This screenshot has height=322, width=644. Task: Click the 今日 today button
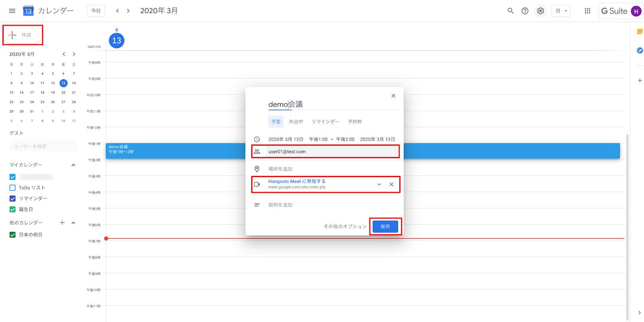[x=96, y=11]
